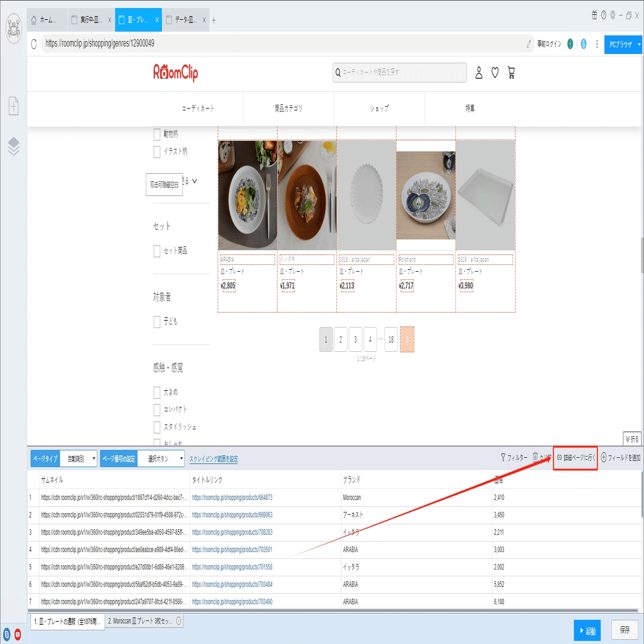The image size is (644, 644).
Task: Check the 子ども filter option
Action: tap(156, 321)
